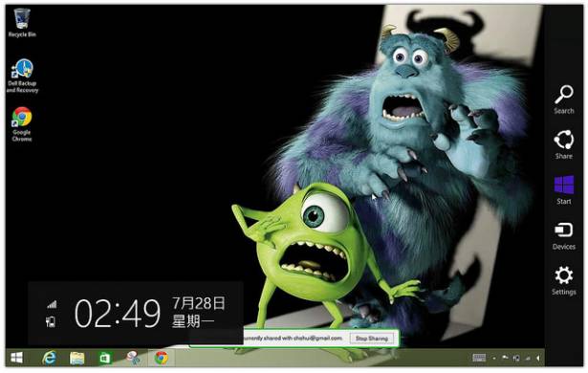Click the Stop Sharing button
Image resolution: width=588 pixels, height=373 pixels.
click(x=372, y=339)
